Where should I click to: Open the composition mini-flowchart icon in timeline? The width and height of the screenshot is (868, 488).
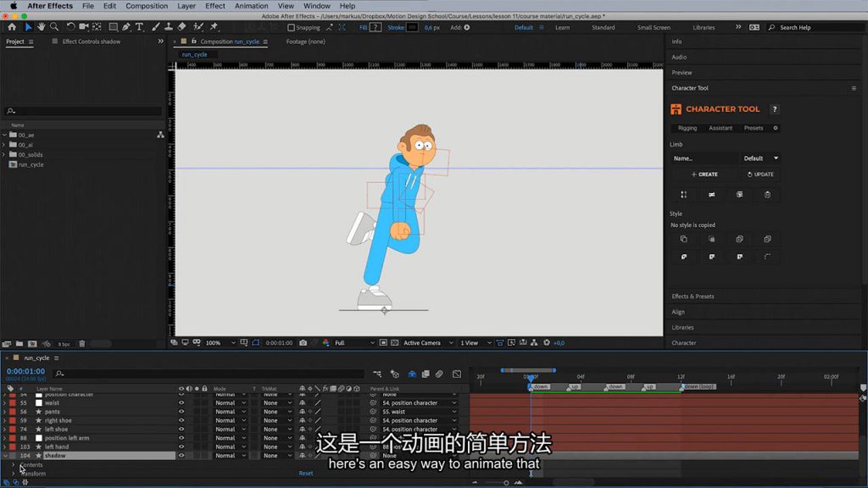pos(377,374)
